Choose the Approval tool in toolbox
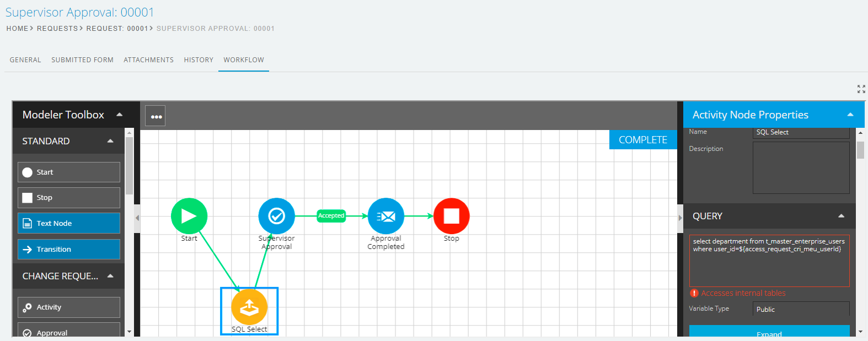Image resolution: width=868 pixels, height=341 pixels. click(x=69, y=332)
